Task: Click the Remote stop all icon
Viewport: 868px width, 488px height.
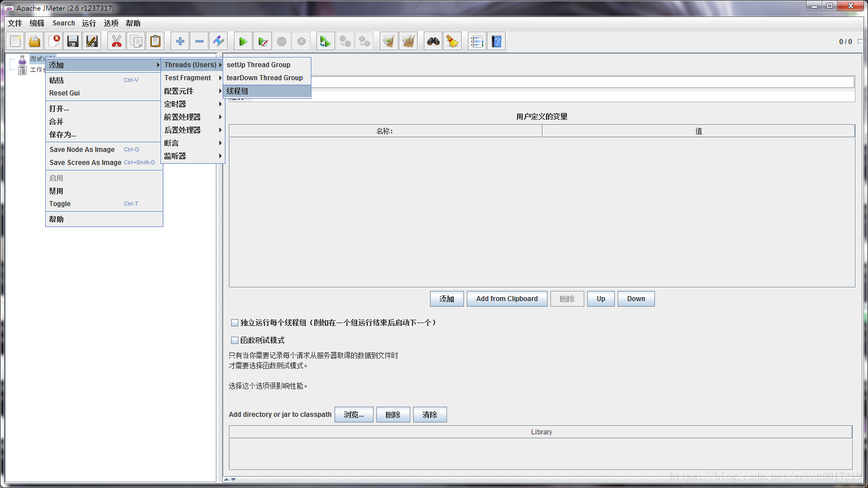Action: pos(345,41)
